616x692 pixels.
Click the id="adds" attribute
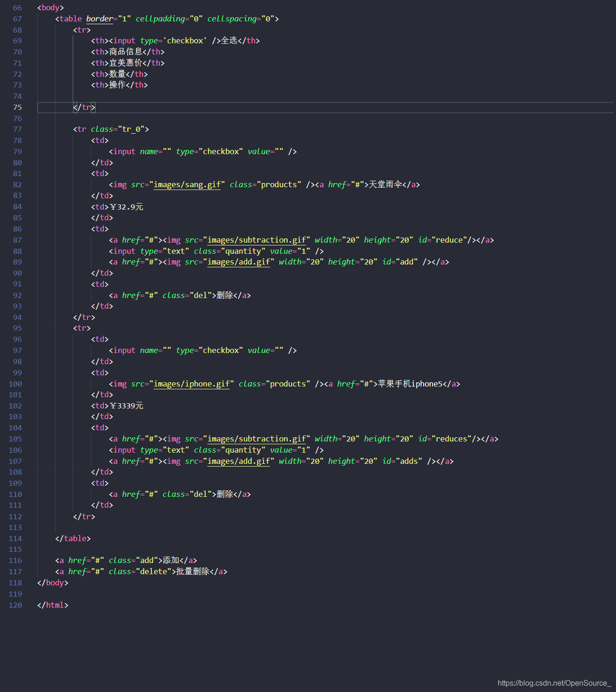pyautogui.click(x=402, y=461)
